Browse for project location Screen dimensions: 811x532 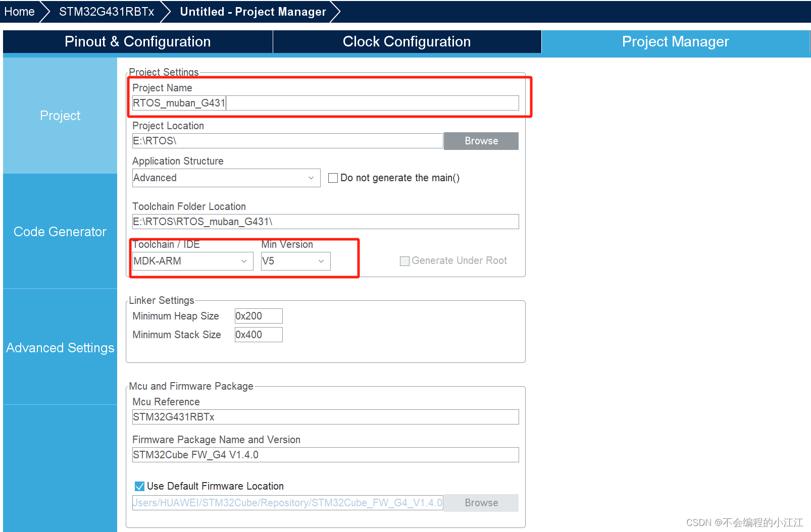[481, 141]
